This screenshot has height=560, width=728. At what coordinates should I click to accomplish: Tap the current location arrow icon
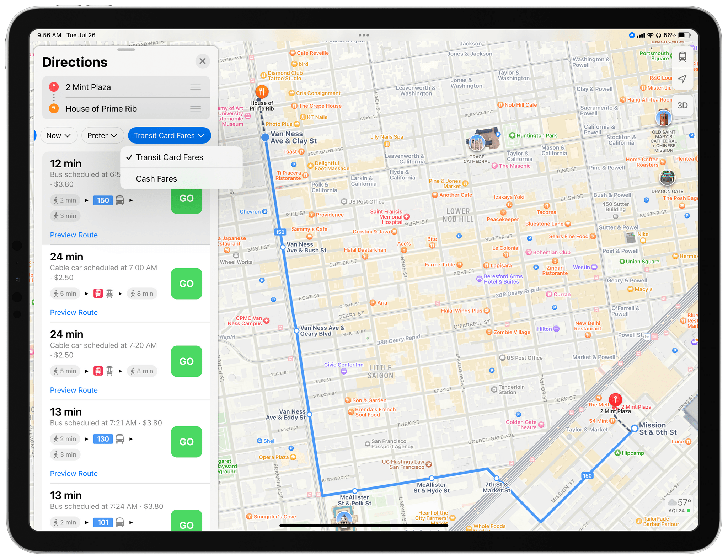click(682, 79)
